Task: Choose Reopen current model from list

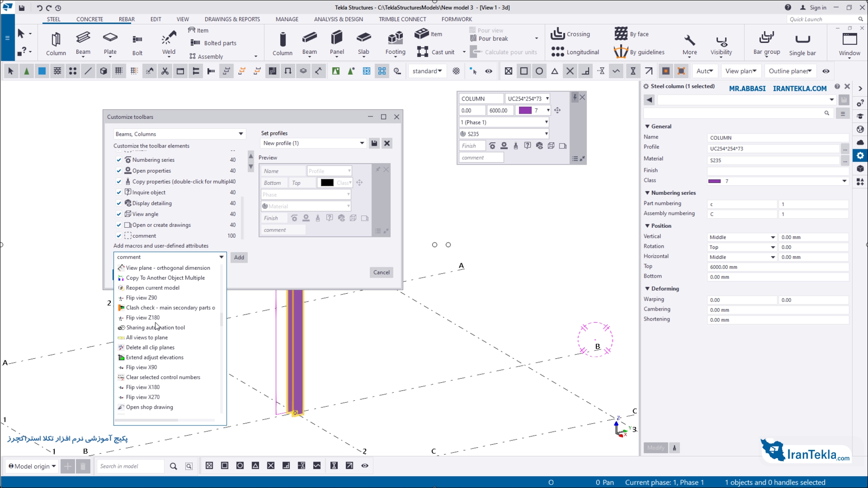Action: [x=152, y=288]
